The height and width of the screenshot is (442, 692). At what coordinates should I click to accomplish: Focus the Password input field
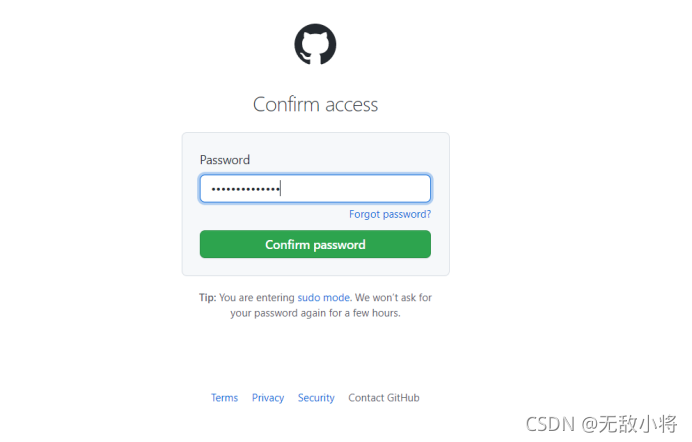(315, 189)
